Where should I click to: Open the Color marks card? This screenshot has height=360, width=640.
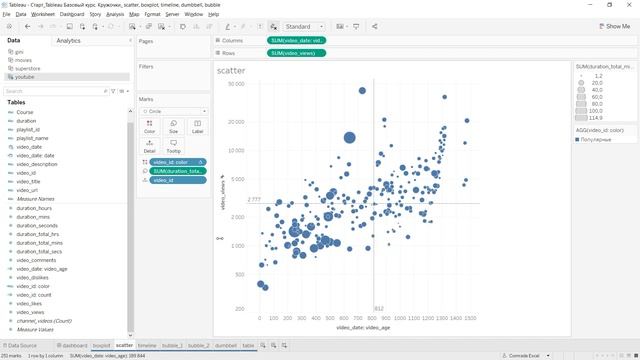click(x=149, y=127)
